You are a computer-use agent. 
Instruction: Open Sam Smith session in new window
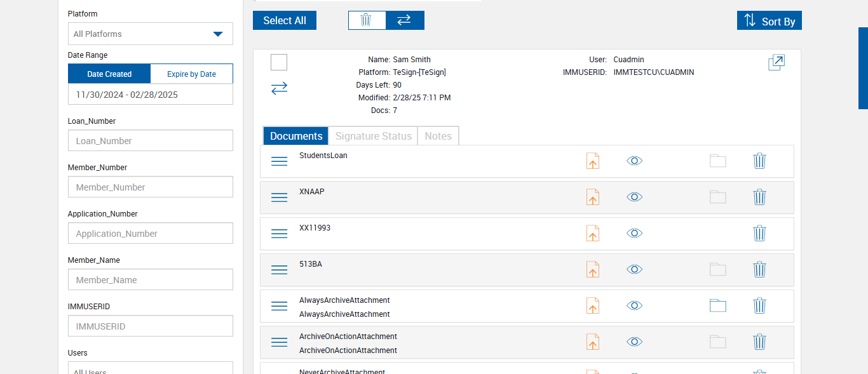[776, 63]
